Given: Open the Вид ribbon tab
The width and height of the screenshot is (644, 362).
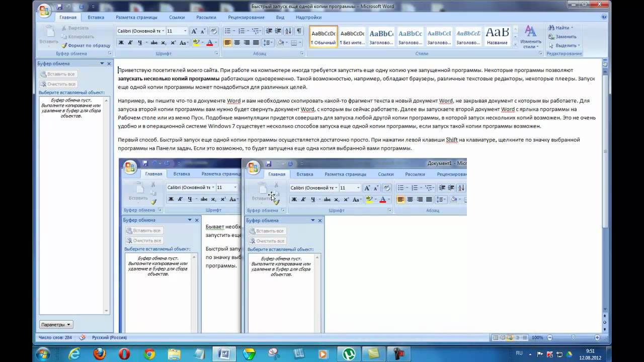Looking at the screenshot, I should point(280,17).
